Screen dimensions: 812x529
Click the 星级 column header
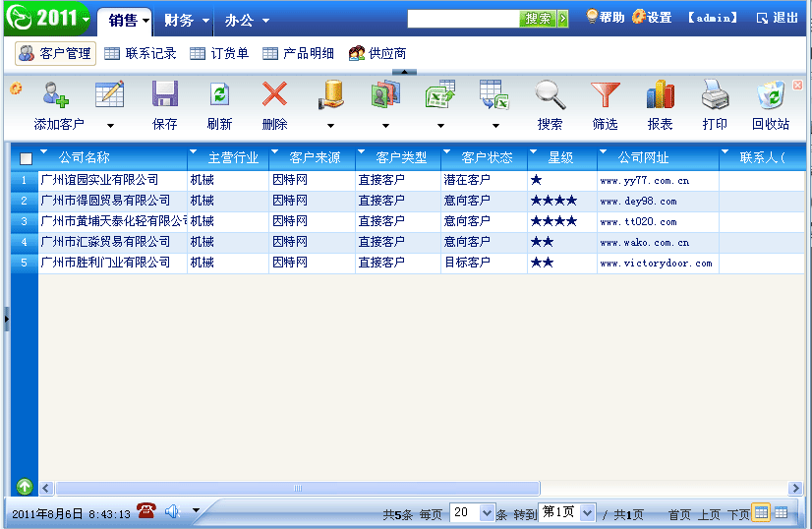coord(561,157)
